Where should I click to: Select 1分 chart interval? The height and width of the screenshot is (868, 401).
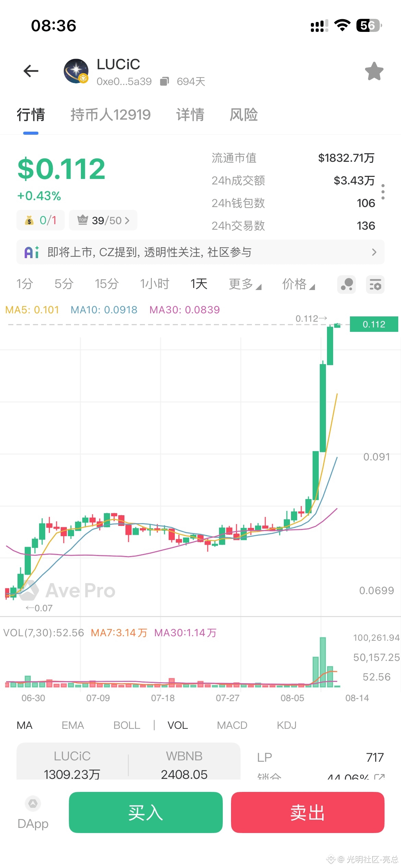pos(25,284)
